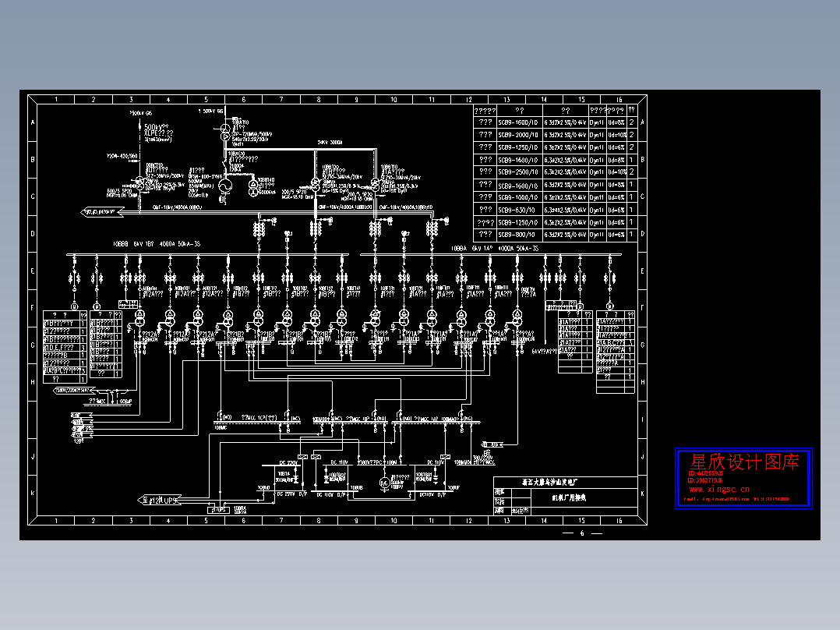Click row letter K on right border

click(x=642, y=494)
